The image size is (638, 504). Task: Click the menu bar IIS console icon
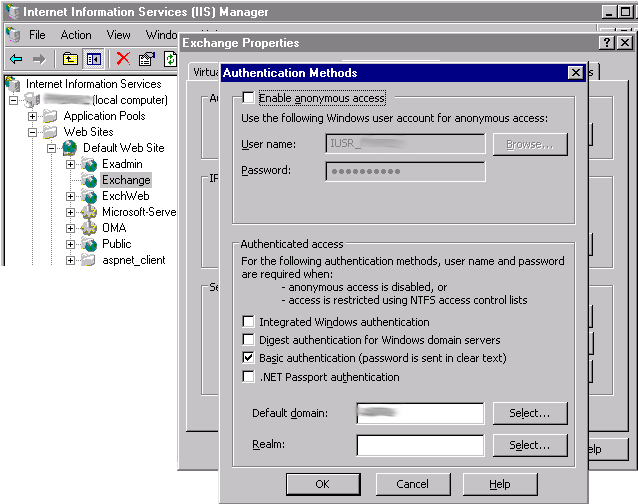(13, 35)
